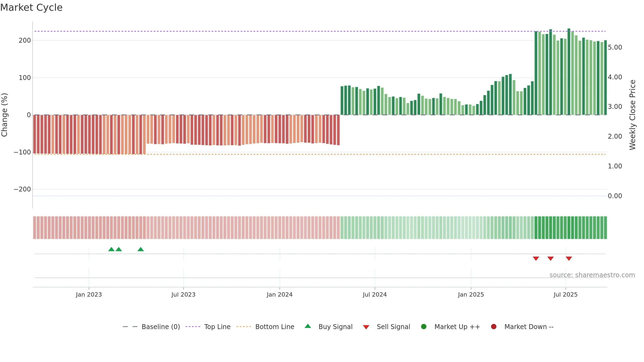The width and height of the screenshot is (644, 362).
Task: Click the 3.00 tick on the right axis
Action: [615, 107]
